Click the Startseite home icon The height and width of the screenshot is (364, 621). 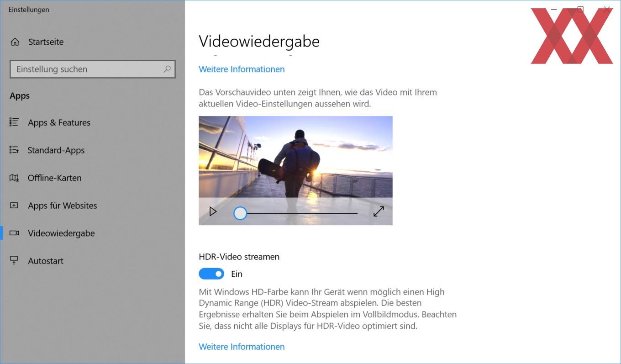click(x=15, y=42)
